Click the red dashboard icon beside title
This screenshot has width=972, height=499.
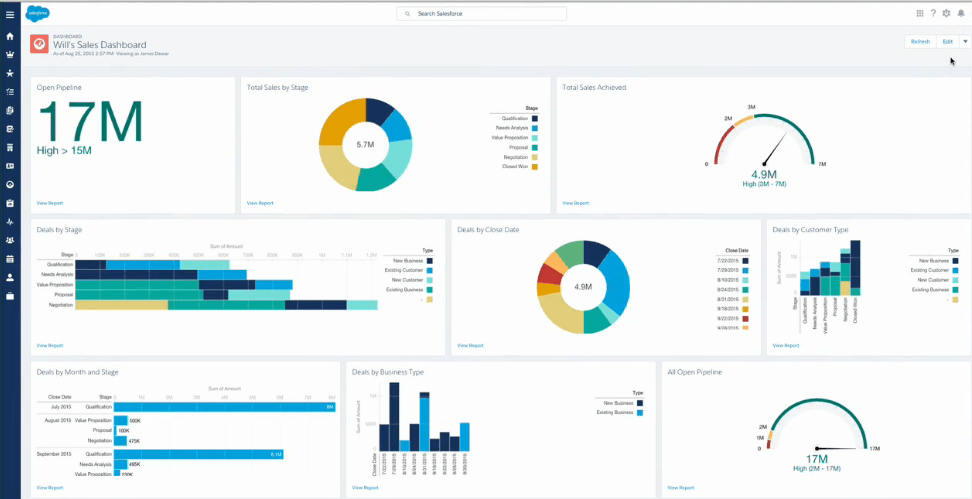pos(39,44)
